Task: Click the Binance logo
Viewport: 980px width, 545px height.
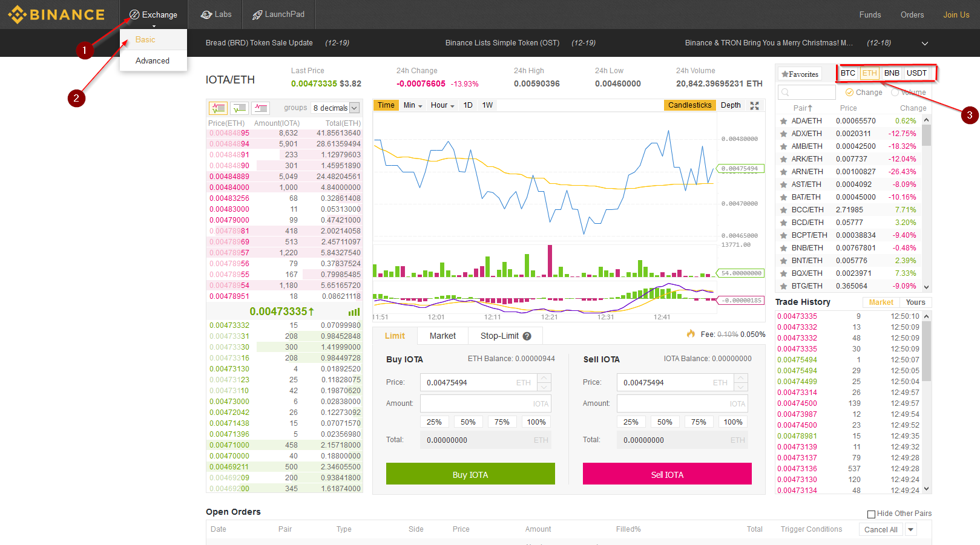Action: click(x=56, y=15)
